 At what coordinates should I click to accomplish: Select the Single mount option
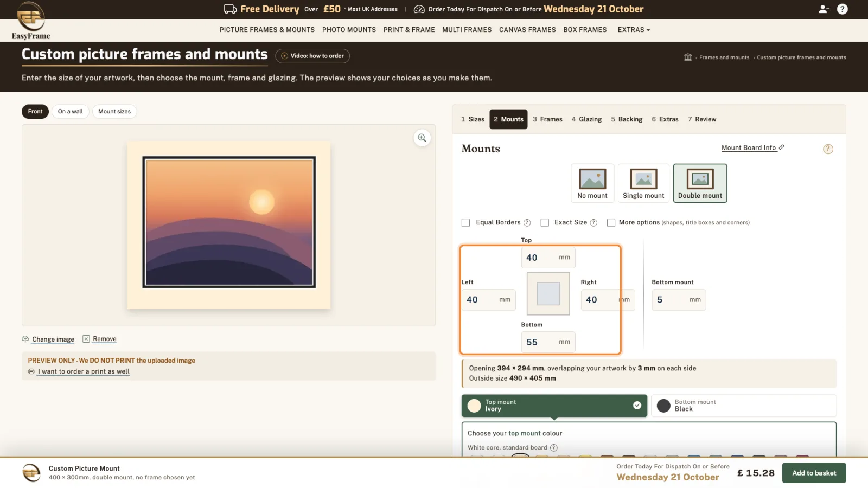pyautogui.click(x=643, y=183)
